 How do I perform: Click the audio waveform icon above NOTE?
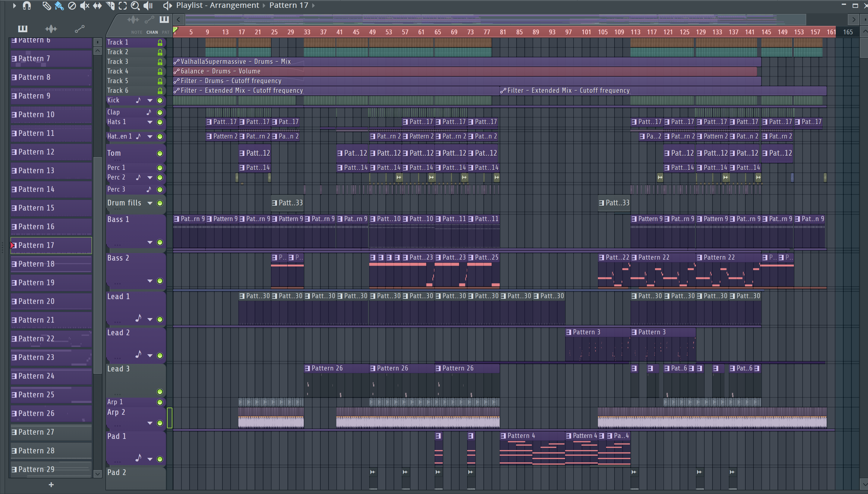coord(133,20)
